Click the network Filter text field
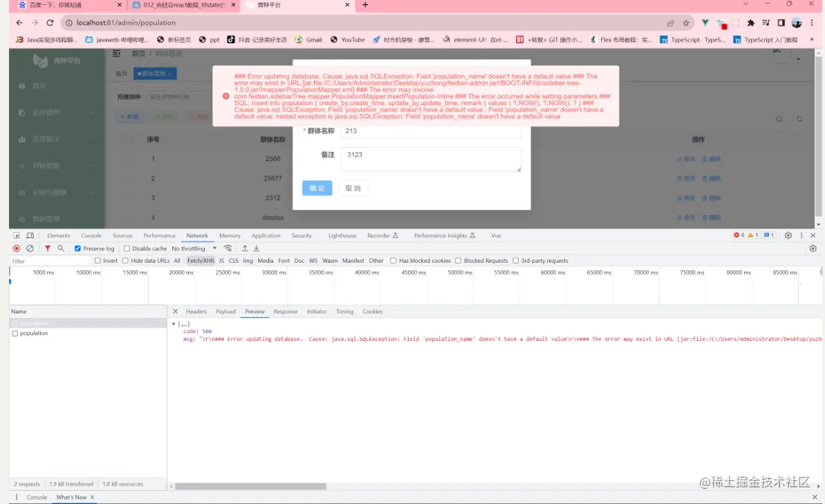Image resolution: width=825 pixels, height=504 pixels. [50, 261]
